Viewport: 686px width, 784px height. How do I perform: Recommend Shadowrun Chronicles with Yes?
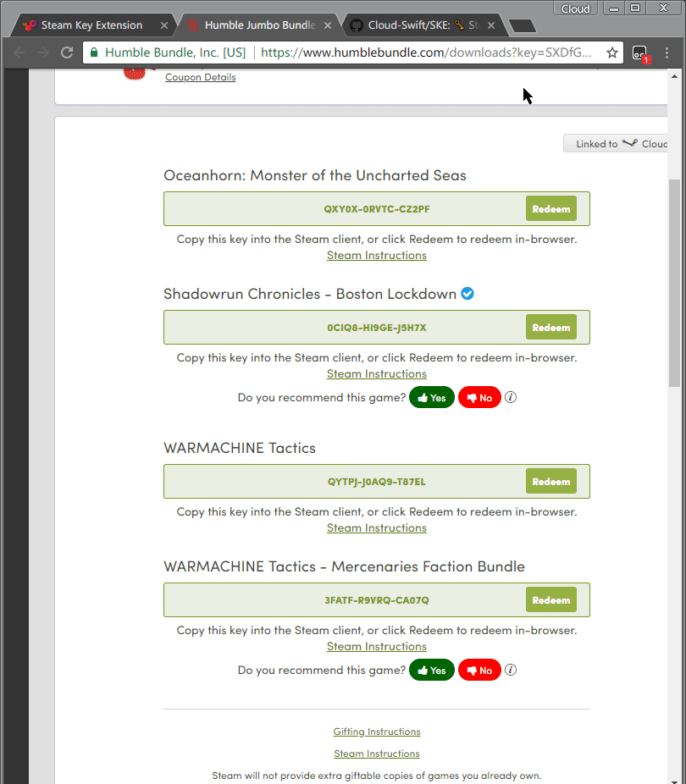coord(431,397)
